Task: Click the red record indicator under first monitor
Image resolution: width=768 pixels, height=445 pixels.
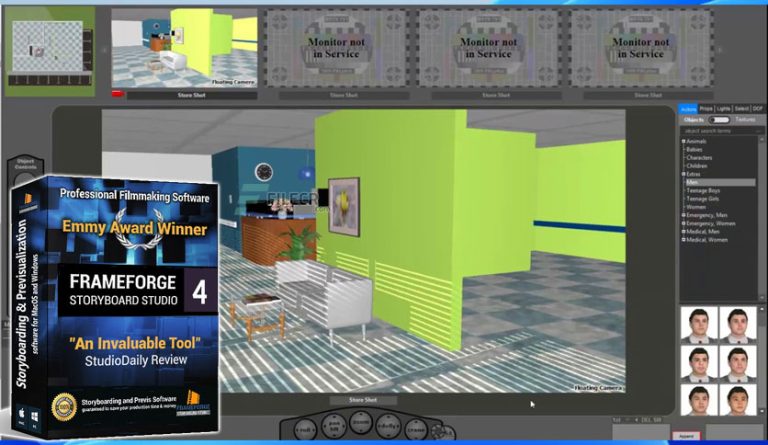Action: coord(118,94)
